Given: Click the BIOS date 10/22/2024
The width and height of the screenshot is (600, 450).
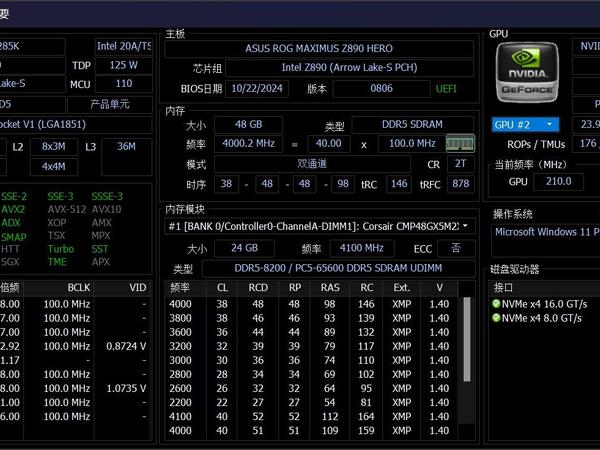Looking at the screenshot, I should (257, 88).
